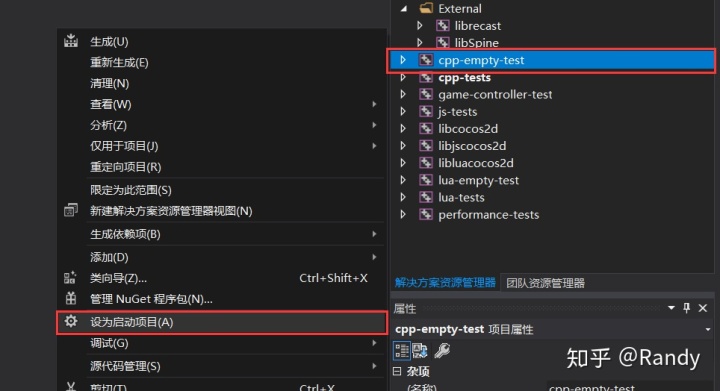This screenshot has width=720, height=391.
Task: Expand the libcocos2d project node
Action: pos(403,128)
